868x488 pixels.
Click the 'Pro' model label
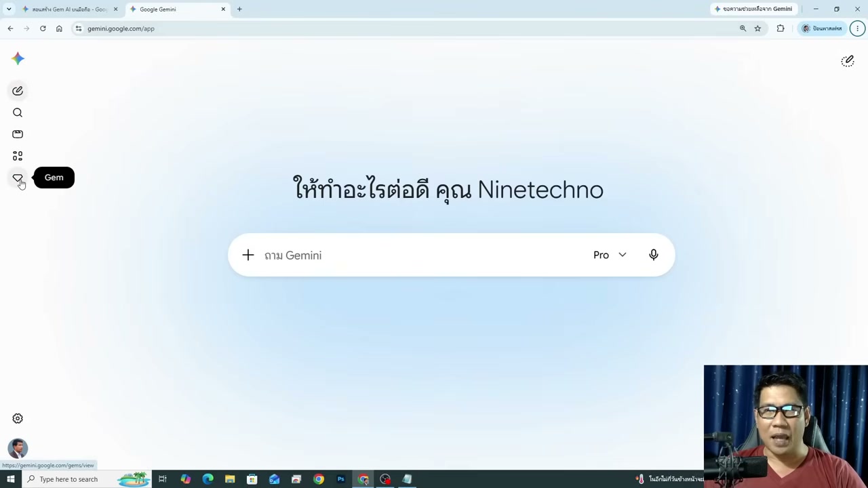[601, 255]
